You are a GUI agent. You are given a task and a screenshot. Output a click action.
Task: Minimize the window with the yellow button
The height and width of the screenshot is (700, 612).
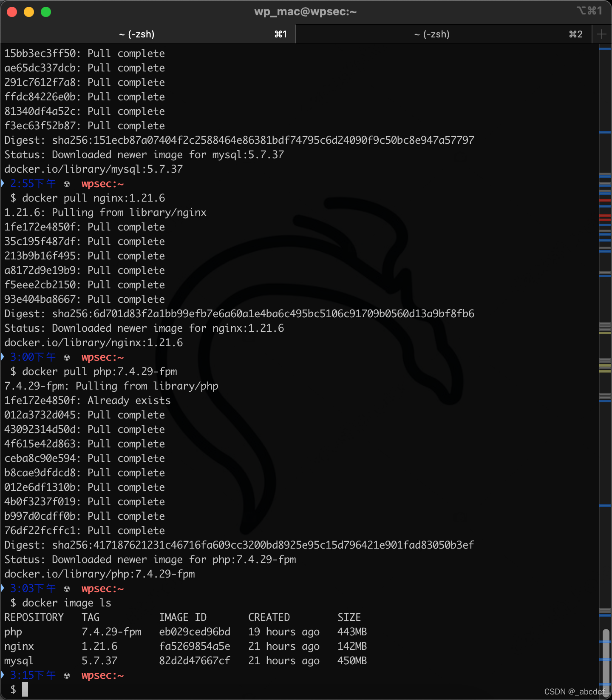(x=29, y=12)
